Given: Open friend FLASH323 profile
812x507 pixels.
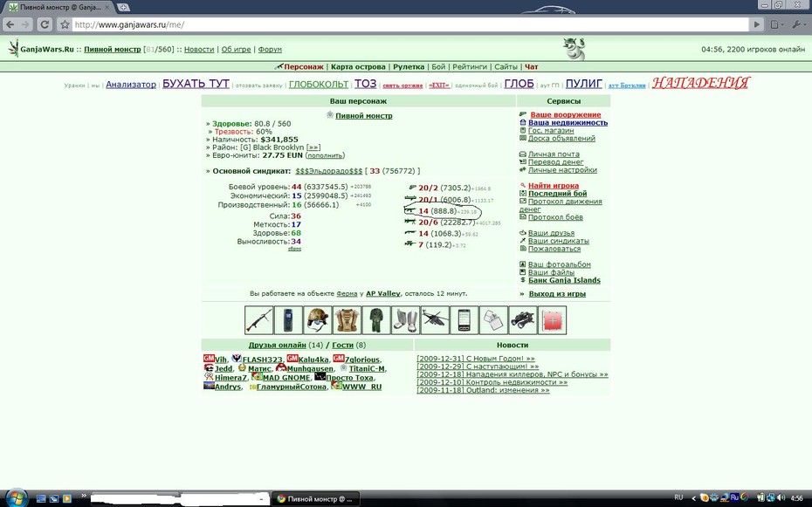Looking at the screenshot, I should 262,360.
